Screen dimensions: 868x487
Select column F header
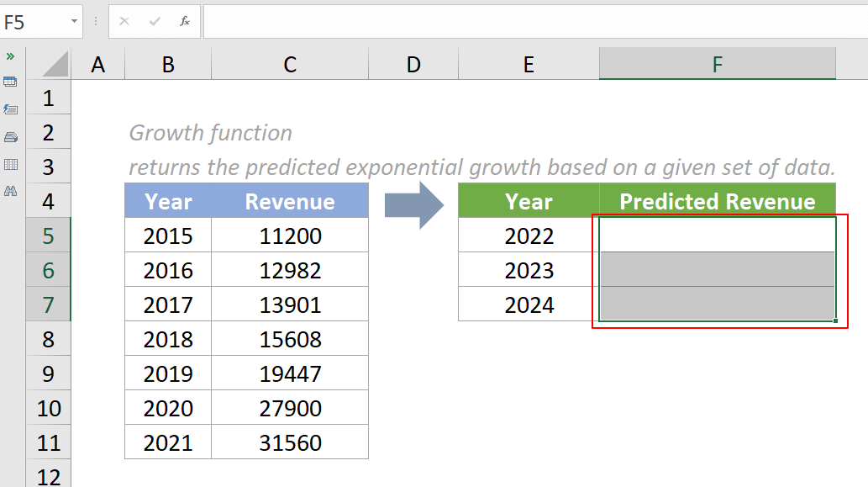[x=717, y=63]
